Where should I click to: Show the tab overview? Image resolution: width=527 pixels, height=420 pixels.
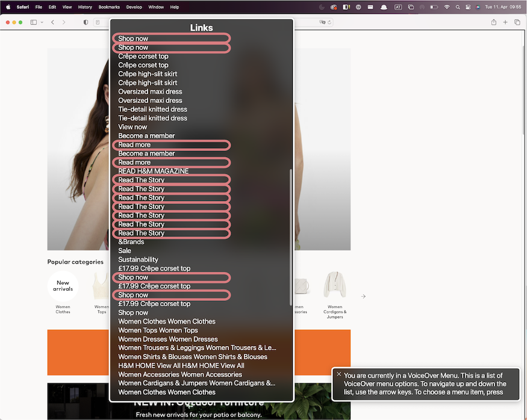tap(517, 22)
